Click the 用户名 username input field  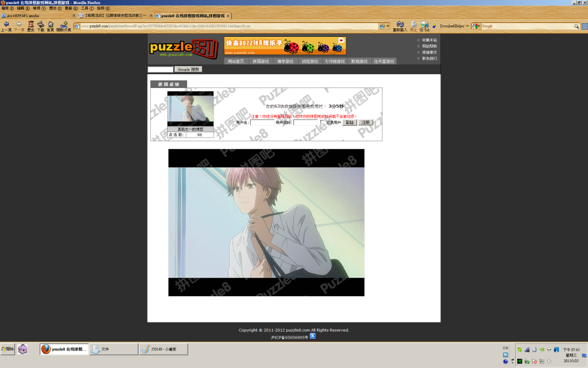coord(262,122)
